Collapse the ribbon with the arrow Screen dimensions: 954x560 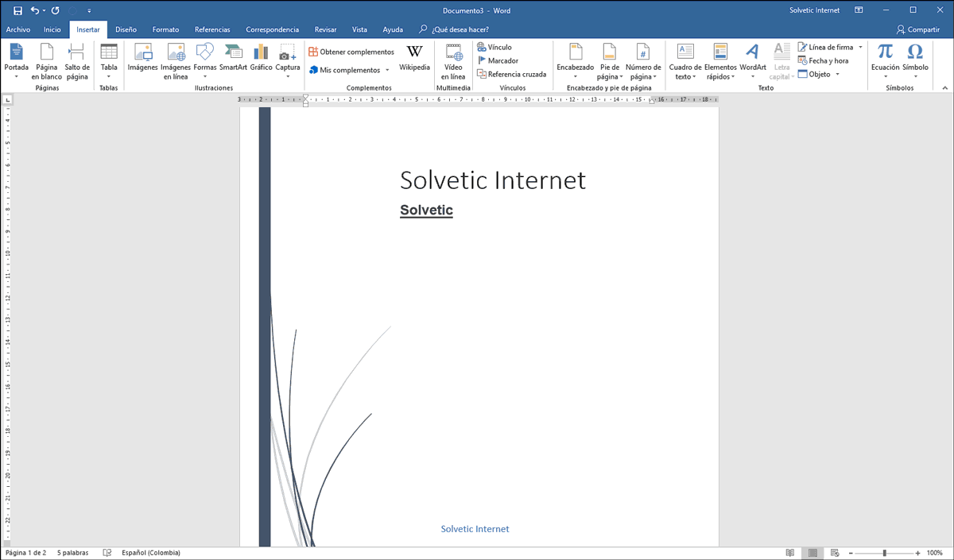point(944,87)
